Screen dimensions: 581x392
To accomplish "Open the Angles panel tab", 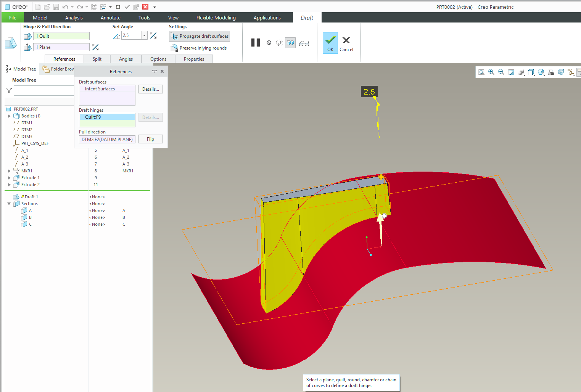I will point(126,59).
